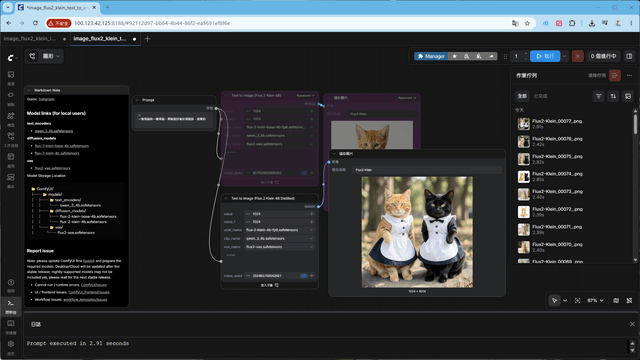
Task: Select the completed queue filter tab
Action: (x=540, y=96)
